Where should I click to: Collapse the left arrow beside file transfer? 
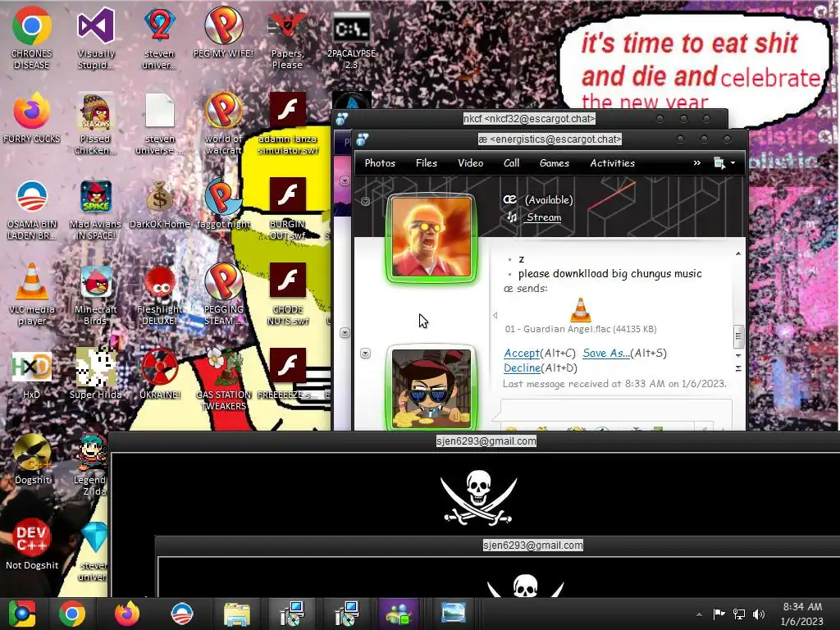pyautogui.click(x=495, y=316)
